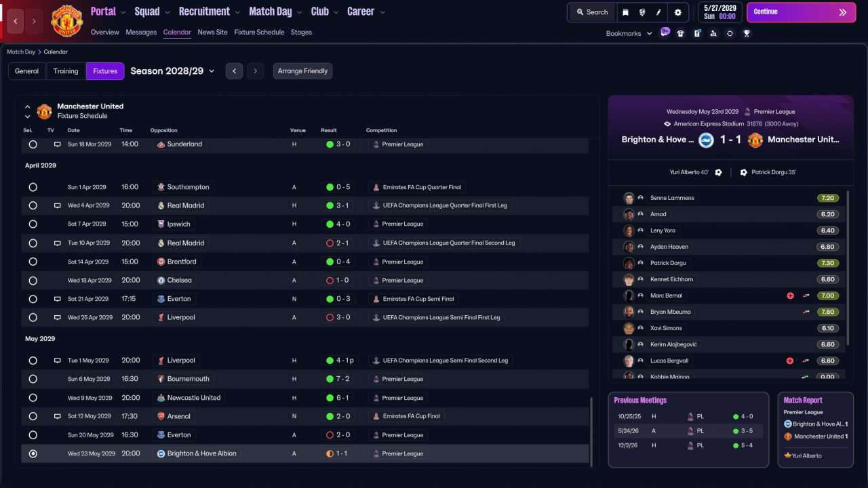This screenshot has width=868, height=488.
Task: Open the Recruitment dropdown menu
Action: point(210,12)
